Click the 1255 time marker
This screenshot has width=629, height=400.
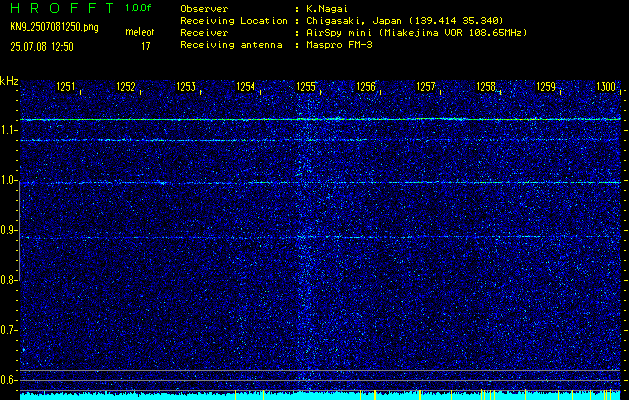[x=306, y=87]
